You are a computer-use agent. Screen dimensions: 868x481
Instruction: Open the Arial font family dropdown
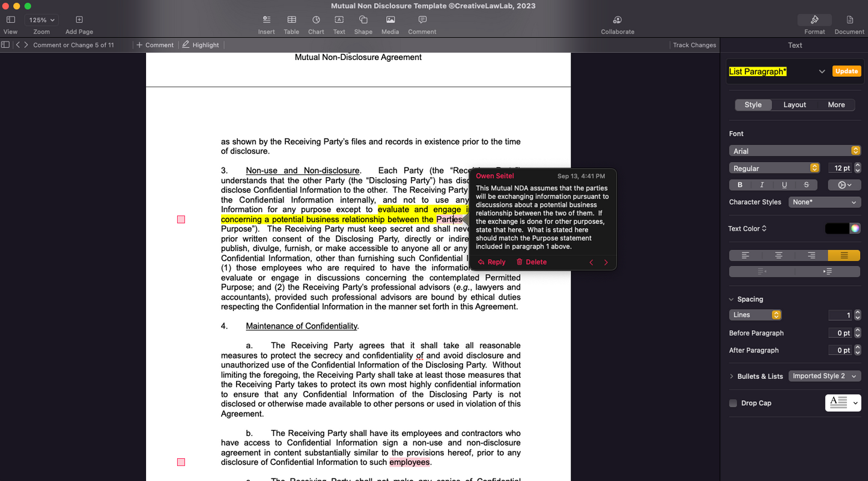795,151
